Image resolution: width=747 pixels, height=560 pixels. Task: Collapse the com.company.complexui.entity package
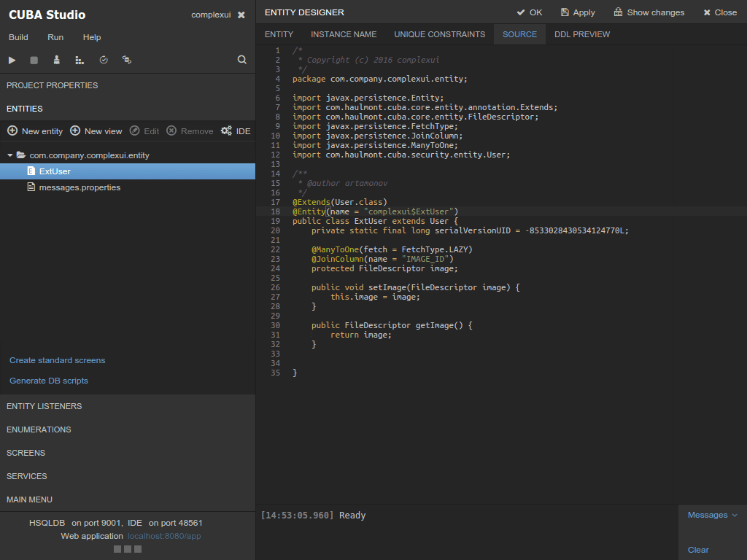coord(9,155)
